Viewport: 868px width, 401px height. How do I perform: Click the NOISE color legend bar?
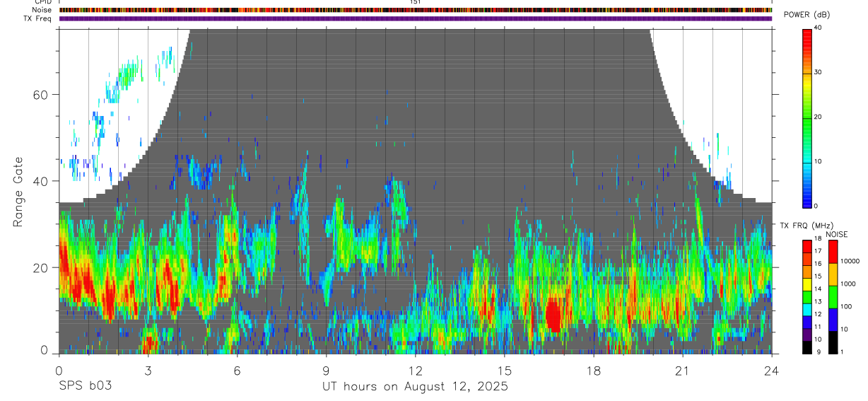coord(833,297)
